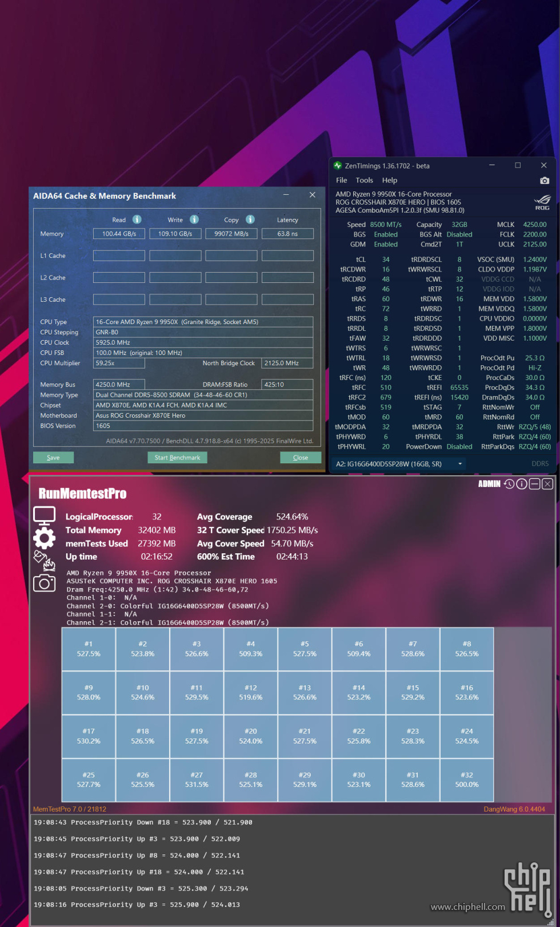Select memtest tile #17 at 530.2%
Image resolution: width=560 pixels, height=927 pixels.
click(x=89, y=736)
